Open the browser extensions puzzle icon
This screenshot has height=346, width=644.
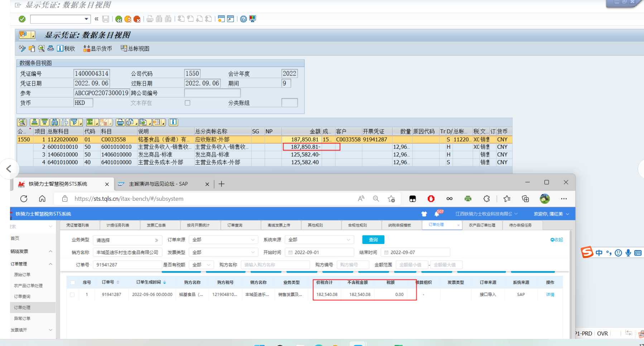coord(486,199)
